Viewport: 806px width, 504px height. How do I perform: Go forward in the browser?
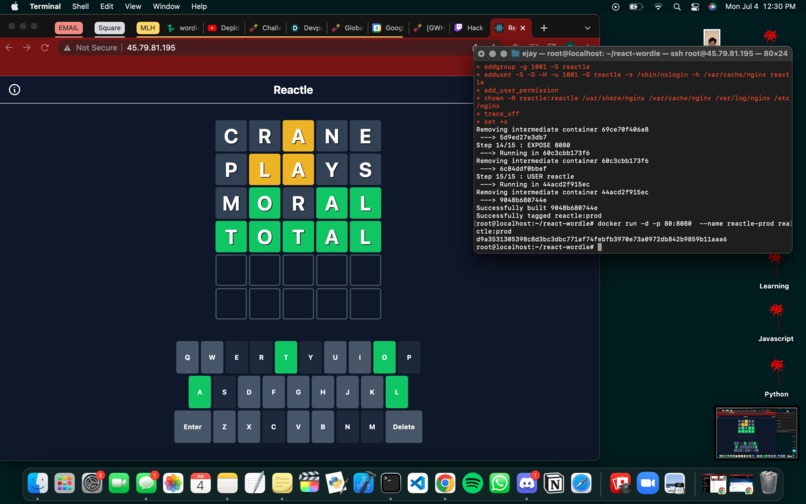27,47
